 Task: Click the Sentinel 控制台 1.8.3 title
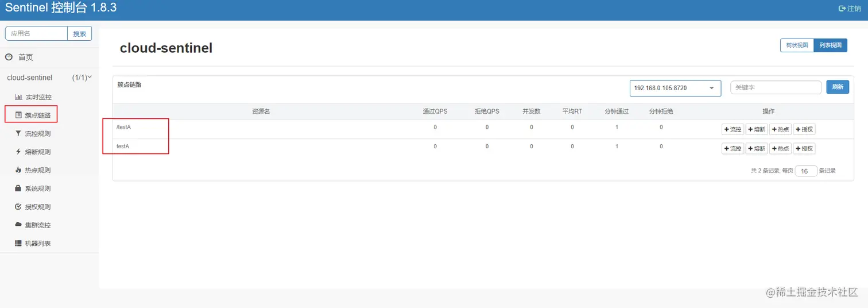pyautogui.click(x=61, y=8)
